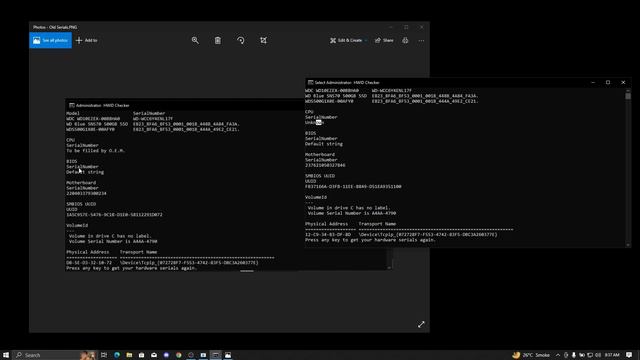Minimize the HWID Checker window
640x360 pixels.
[593, 82]
